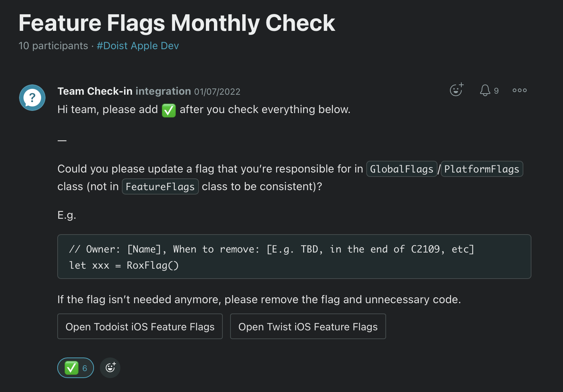Click the speech-bubble avatar next to the post
Image resolution: width=563 pixels, height=392 pixels.
point(32,98)
